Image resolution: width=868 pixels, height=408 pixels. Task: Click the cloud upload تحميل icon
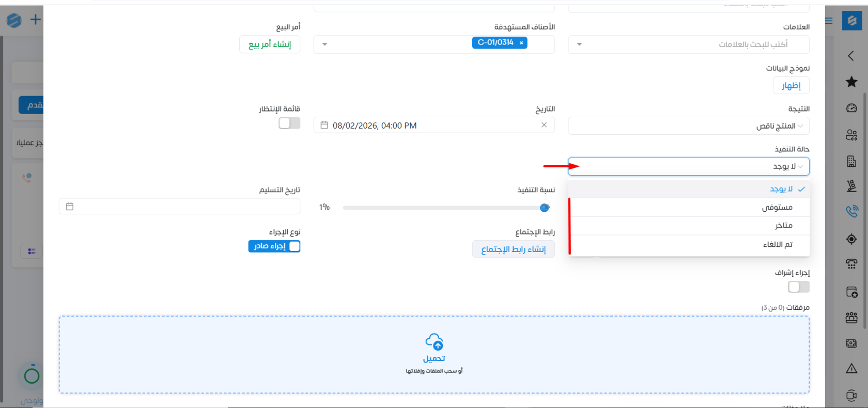coord(434,342)
